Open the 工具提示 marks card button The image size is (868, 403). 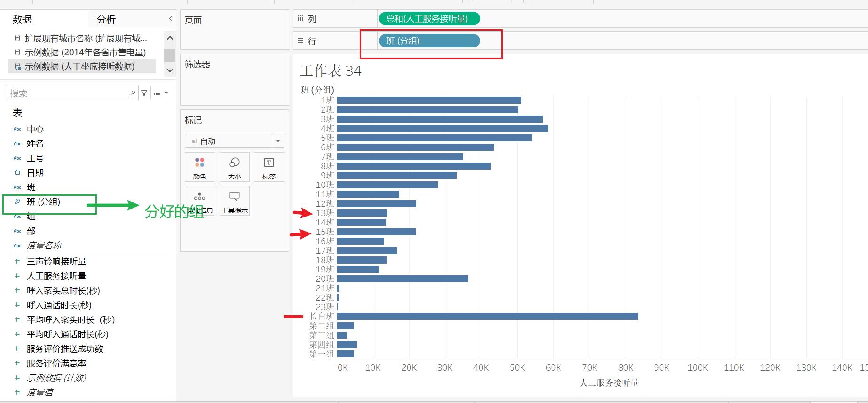pos(234,201)
